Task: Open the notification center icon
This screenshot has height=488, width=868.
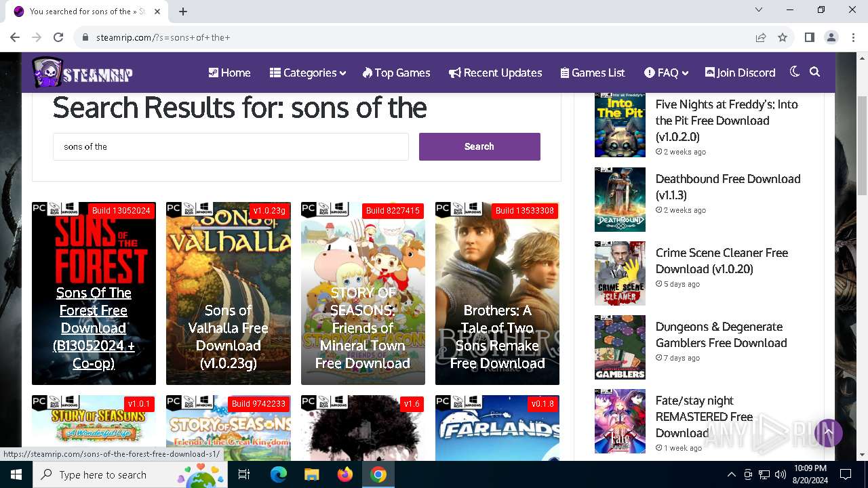Action: (x=846, y=474)
